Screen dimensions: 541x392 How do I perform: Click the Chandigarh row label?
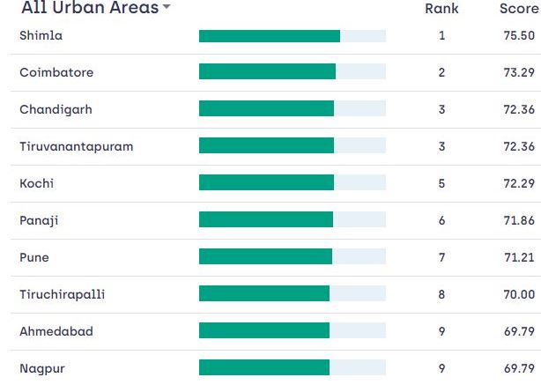(x=56, y=109)
